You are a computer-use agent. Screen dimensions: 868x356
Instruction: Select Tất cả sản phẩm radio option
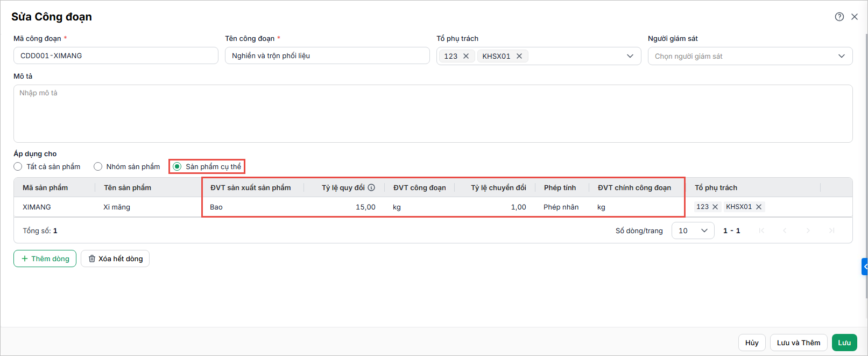(x=18, y=166)
